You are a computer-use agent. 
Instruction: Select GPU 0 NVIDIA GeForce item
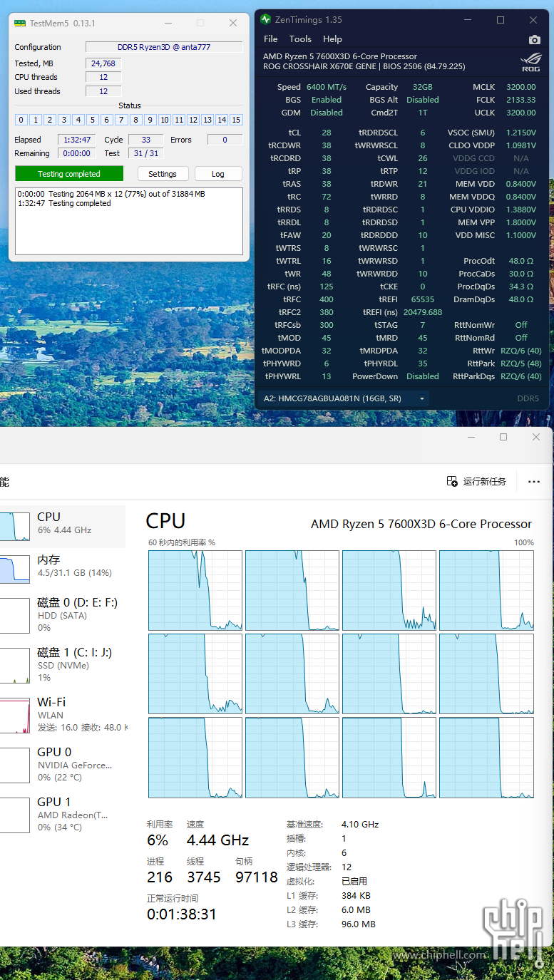[x=63, y=764]
